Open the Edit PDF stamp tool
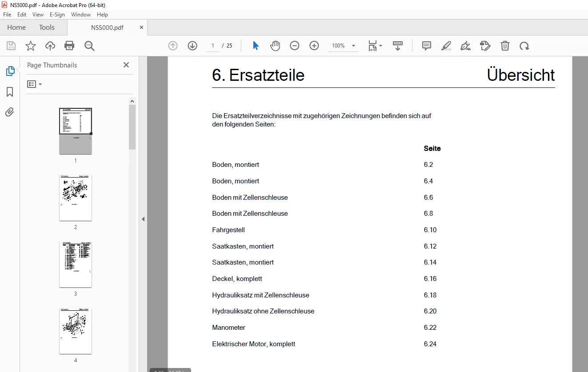The height and width of the screenshot is (372, 588). point(485,46)
